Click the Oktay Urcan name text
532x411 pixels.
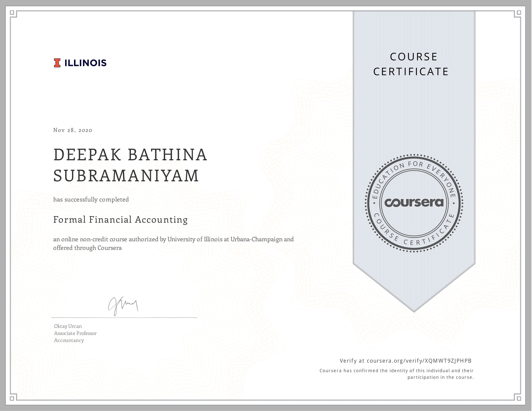68,326
